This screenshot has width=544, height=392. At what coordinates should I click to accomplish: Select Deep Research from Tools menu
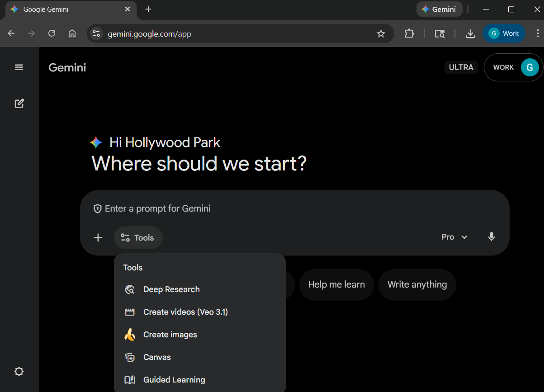[200, 290]
